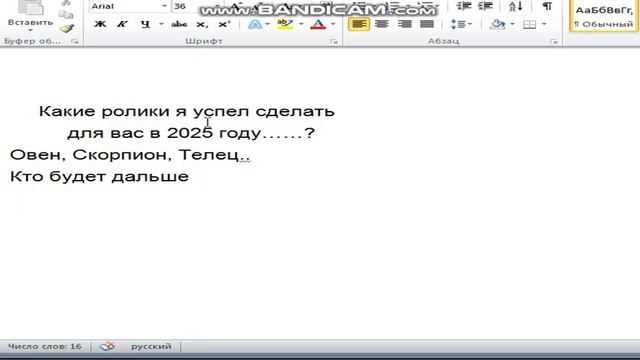
Task: Click the line spacing icon
Action: pos(458,24)
